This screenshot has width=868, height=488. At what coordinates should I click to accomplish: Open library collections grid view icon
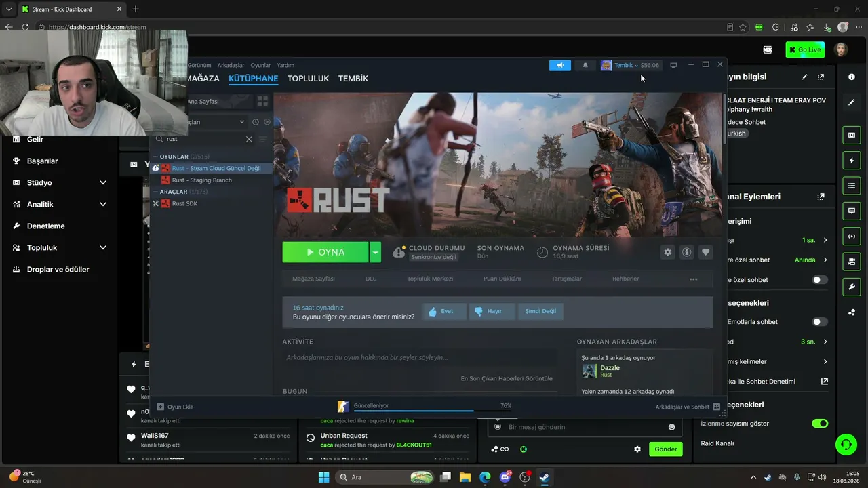click(262, 101)
